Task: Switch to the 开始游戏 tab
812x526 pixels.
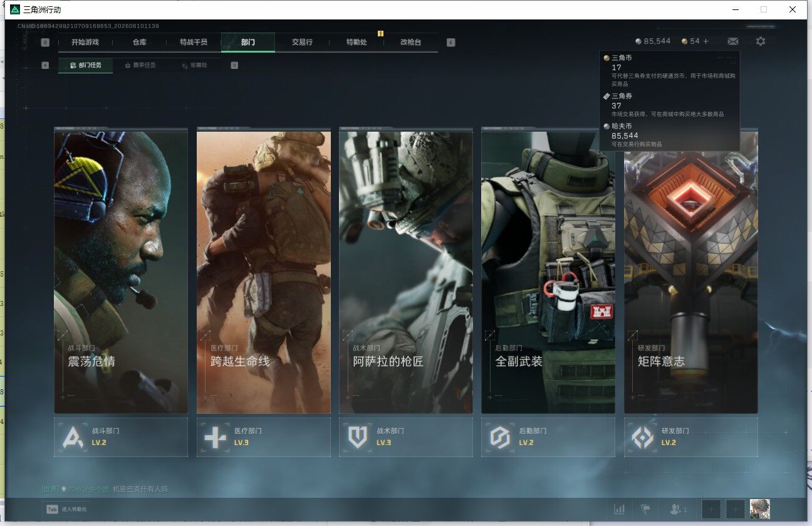Action: pos(85,43)
